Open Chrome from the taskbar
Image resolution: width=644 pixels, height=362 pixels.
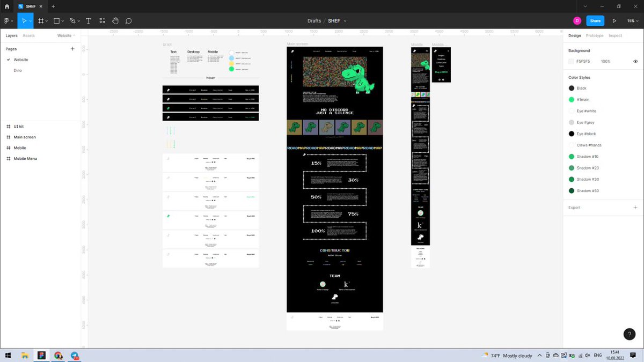click(58, 355)
